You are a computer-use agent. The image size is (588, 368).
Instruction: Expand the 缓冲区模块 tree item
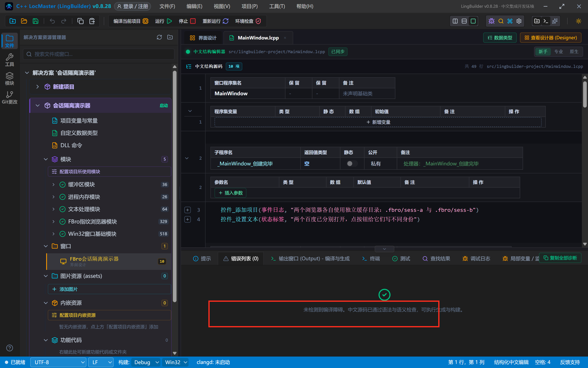[54, 184]
